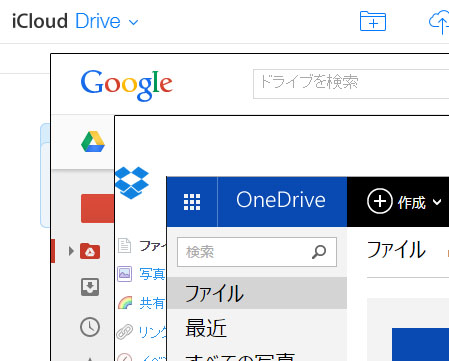Open Dropbox 共有 sharing link
The height and width of the screenshot is (361, 449).
(x=152, y=303)
